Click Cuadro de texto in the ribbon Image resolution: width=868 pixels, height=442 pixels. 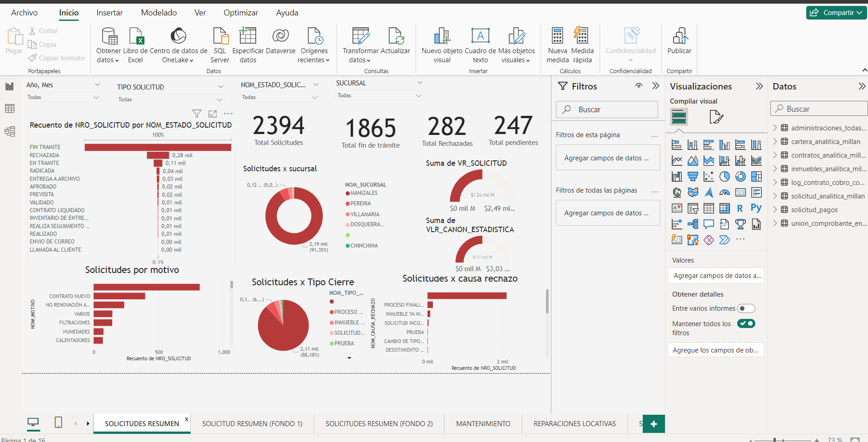click(480, 45)
